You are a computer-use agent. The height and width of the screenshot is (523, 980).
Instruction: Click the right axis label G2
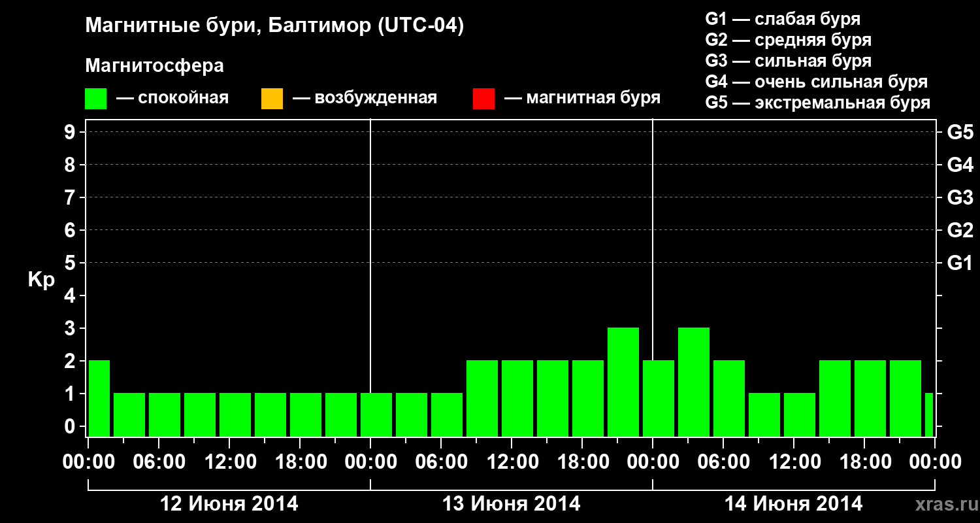pyautogui.click(x=960, y=230)
